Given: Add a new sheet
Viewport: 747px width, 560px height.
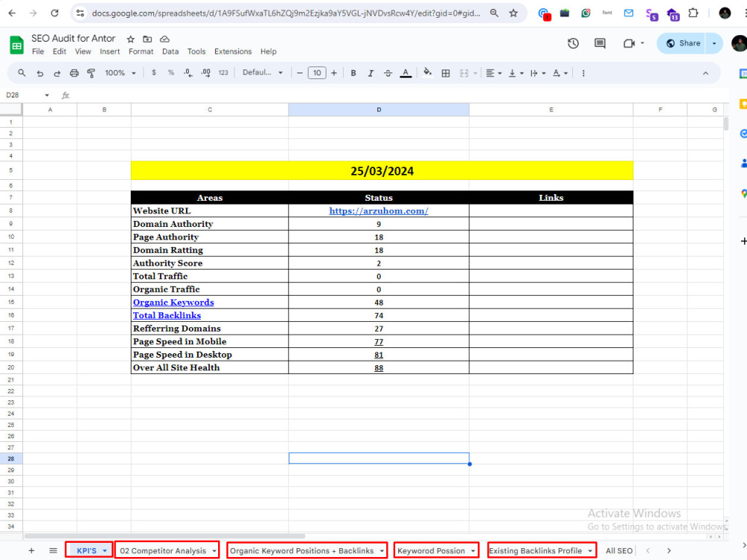Looking at the screenshot, I should coord(31,550).
